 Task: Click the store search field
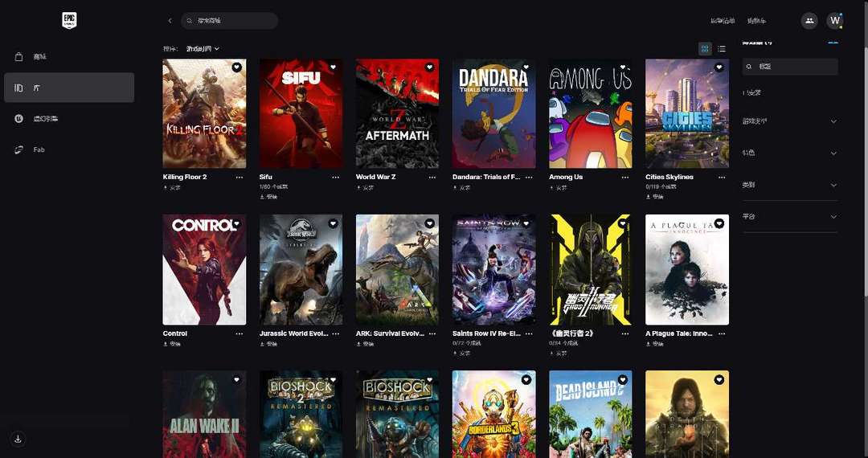[x=230, y=20]
